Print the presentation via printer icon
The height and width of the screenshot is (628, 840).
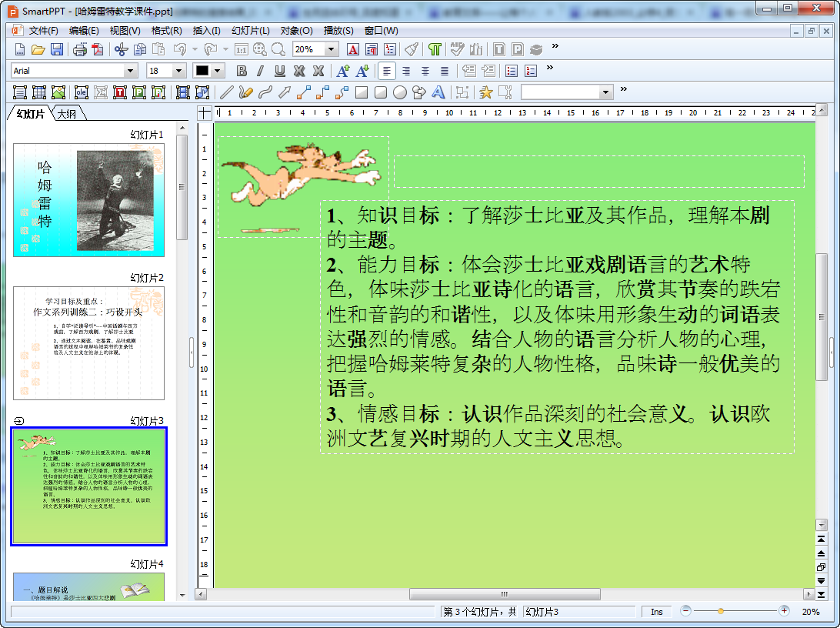click(x=80, y=50)
